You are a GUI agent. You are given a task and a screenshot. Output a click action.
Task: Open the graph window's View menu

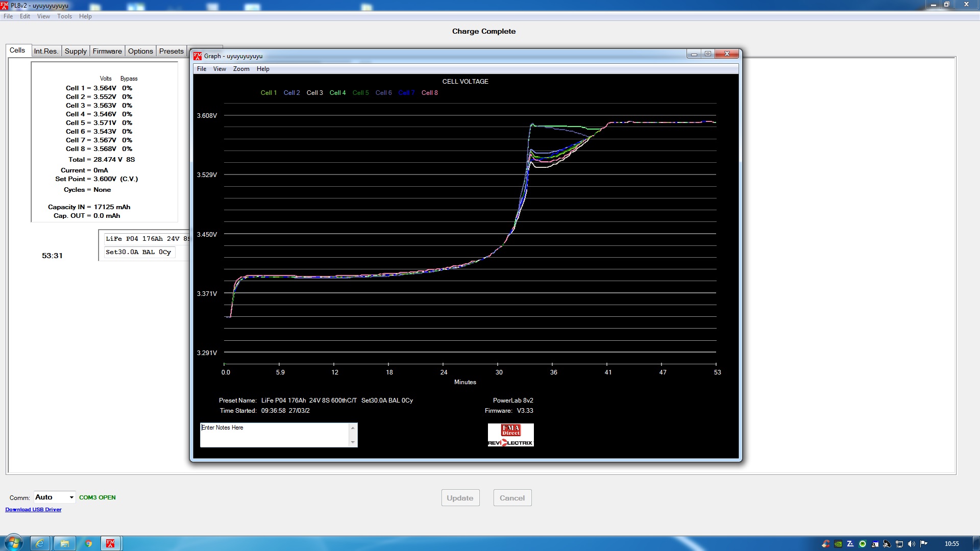click(x=219, y=69)
